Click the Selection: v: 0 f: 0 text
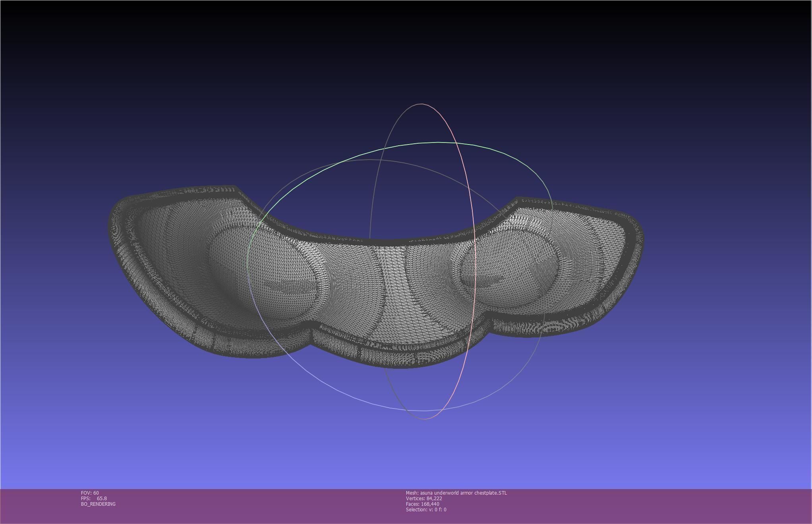Viewport: 812px width, 524px height. click(426, 509)
